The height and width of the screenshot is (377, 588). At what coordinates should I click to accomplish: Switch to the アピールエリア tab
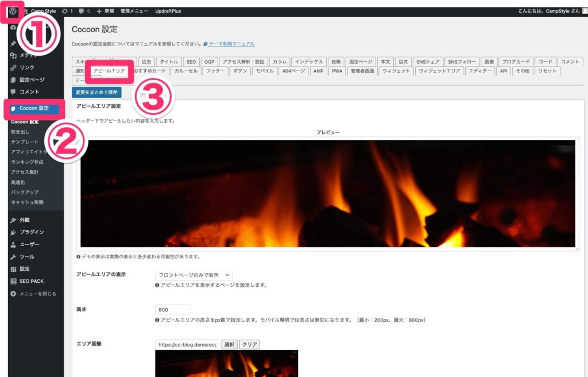[x=109, y=71]
